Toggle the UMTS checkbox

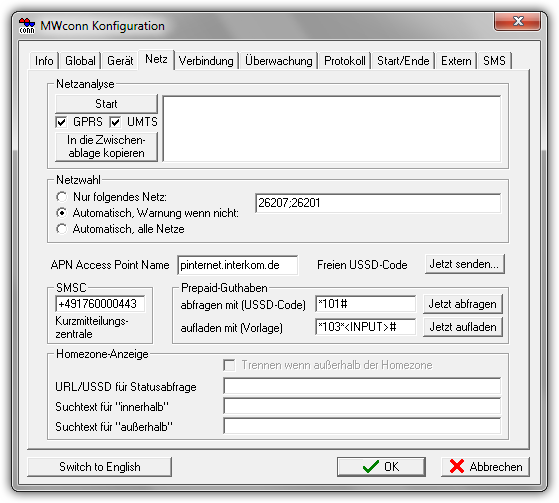(115, 122)
